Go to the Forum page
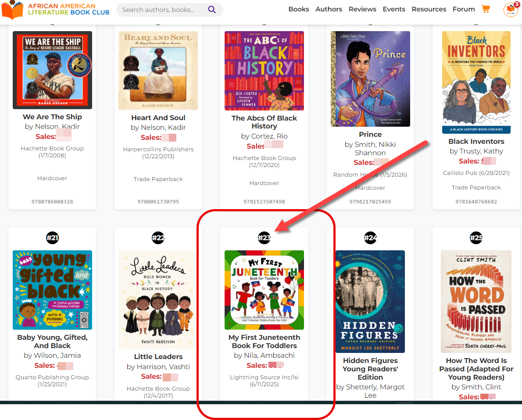The height and width of the screenshot is (420, 522). tap(463, 9)
